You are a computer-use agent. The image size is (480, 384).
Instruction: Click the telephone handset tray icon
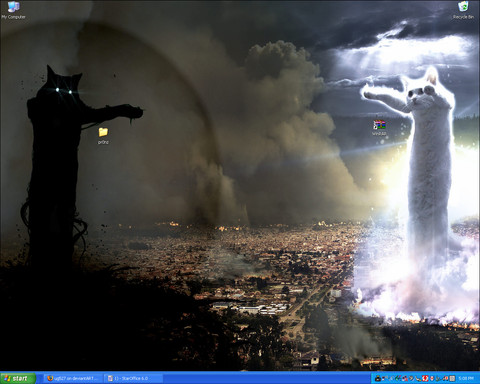click(418, 378)
